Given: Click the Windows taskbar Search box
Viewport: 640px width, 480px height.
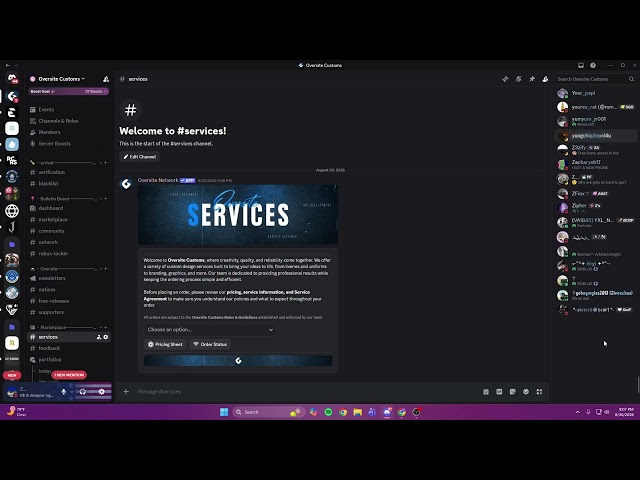Looking at the screenshot, I should point(269,412).
